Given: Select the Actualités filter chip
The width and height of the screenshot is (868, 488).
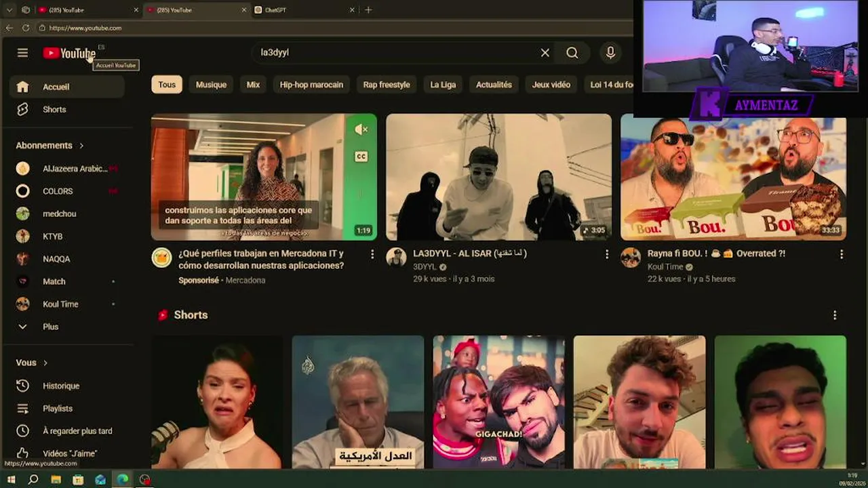Looking at the screenshot, I should [x=494, y=85].
